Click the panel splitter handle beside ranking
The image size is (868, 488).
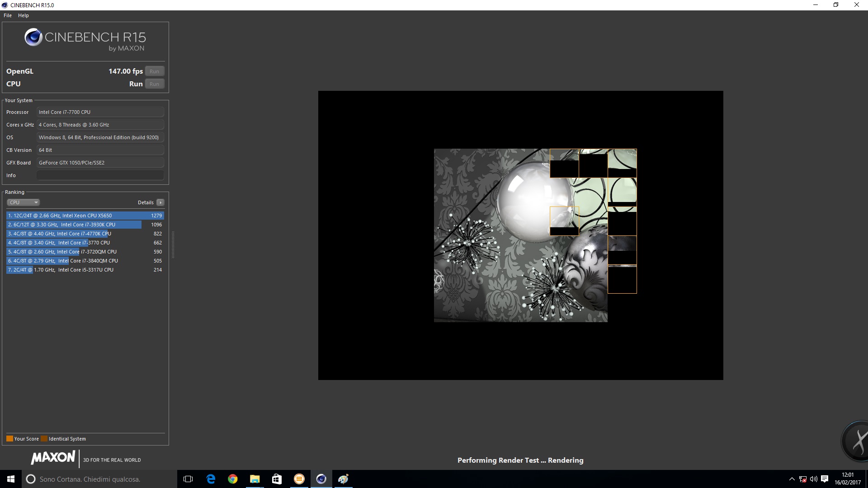click(173, 244)
